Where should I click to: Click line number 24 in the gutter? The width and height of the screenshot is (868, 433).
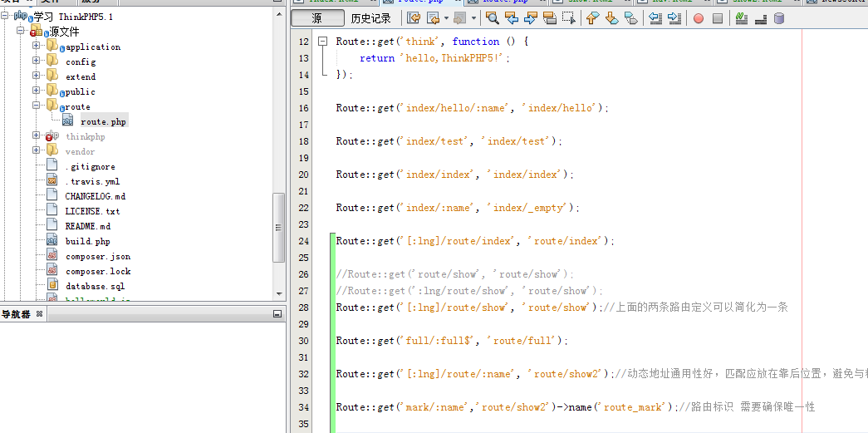coord(303,241)
